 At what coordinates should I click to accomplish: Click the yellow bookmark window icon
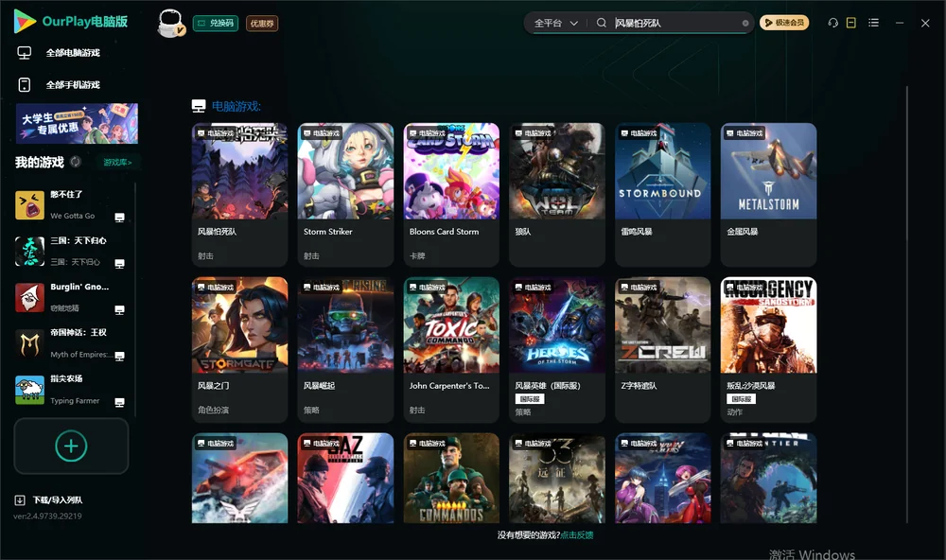(850, 23)
